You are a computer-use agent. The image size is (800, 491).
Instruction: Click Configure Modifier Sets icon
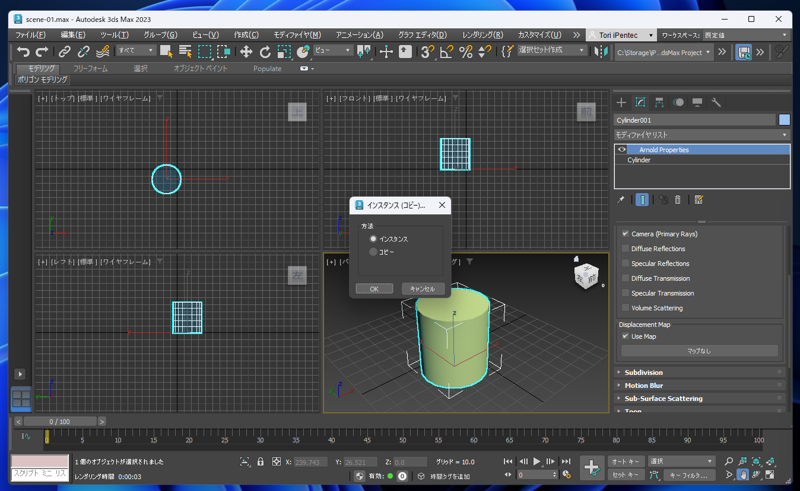point(699,200)
